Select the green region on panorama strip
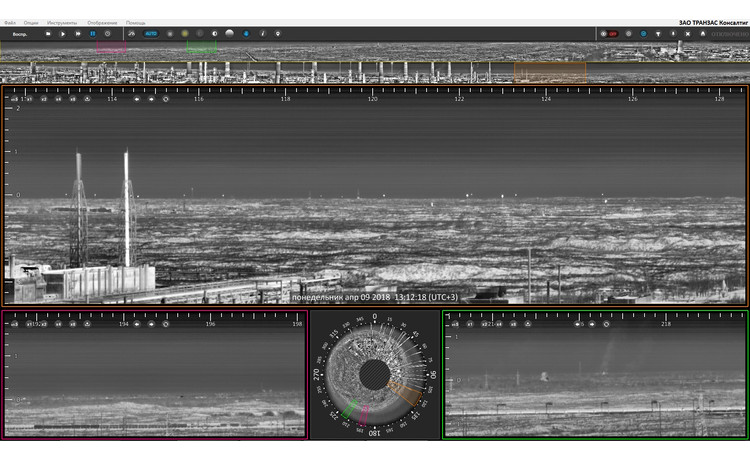This screenshot has height=460, width=750. 201,46
